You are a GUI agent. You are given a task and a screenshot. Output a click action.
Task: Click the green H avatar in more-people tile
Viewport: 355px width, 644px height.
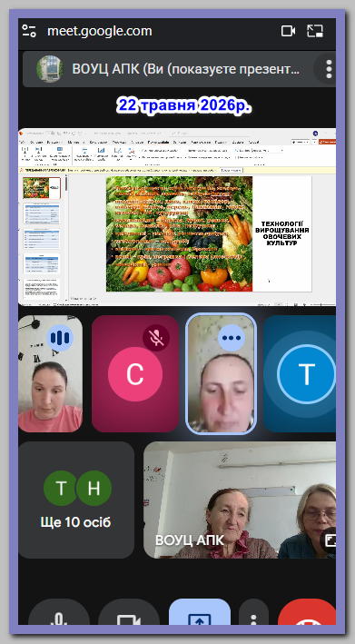coord(94,488)
